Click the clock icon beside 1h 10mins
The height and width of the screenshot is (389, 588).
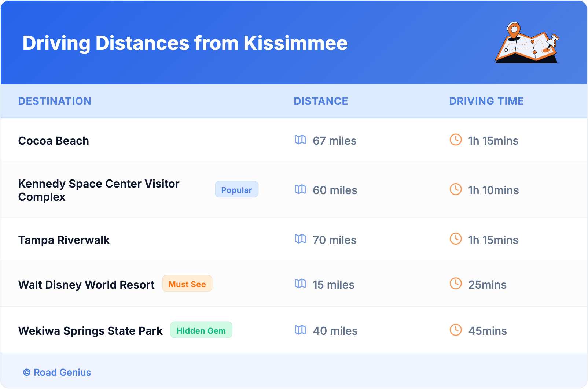click(456, 189)
